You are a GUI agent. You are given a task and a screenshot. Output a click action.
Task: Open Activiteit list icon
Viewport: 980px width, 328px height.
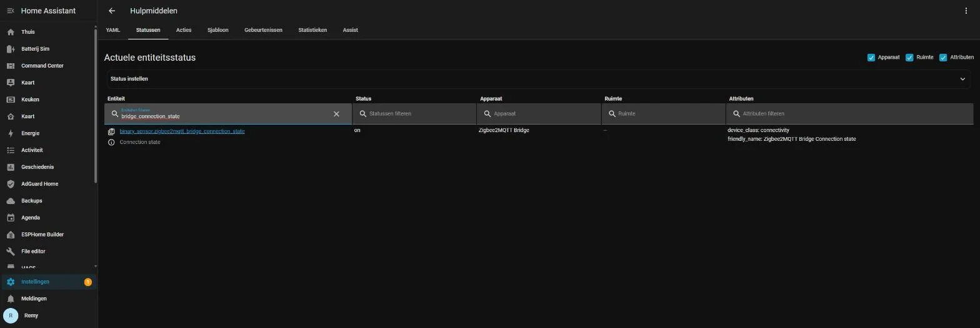click(11, 150)
